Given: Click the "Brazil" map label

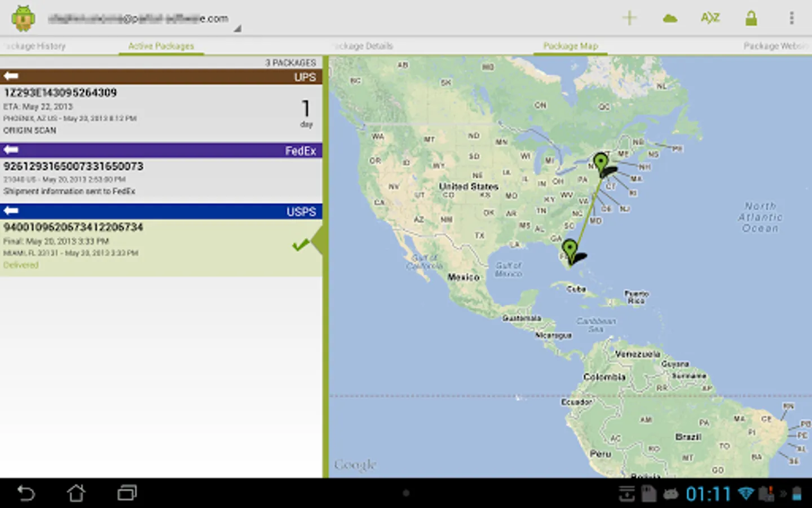Looking at the screenshot, I should (689, 437).
